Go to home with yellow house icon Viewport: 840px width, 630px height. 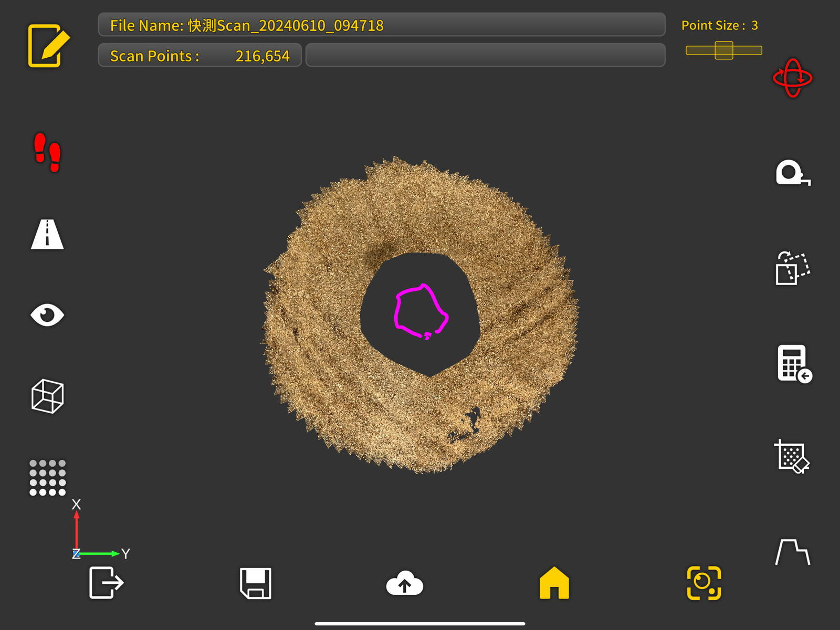point(554,583)
